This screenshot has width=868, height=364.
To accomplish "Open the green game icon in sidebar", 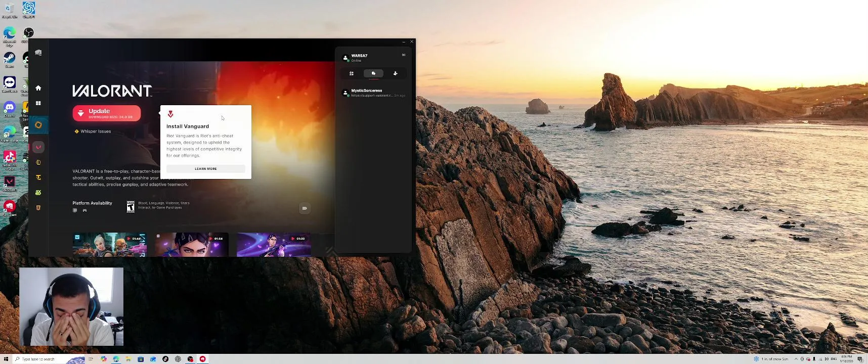I will click(x=38, y=193).
